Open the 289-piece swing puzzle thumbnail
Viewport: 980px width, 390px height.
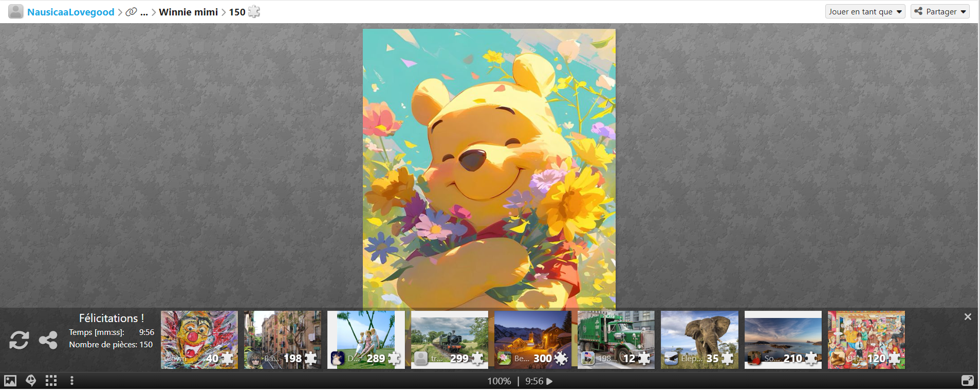point(366,340)
